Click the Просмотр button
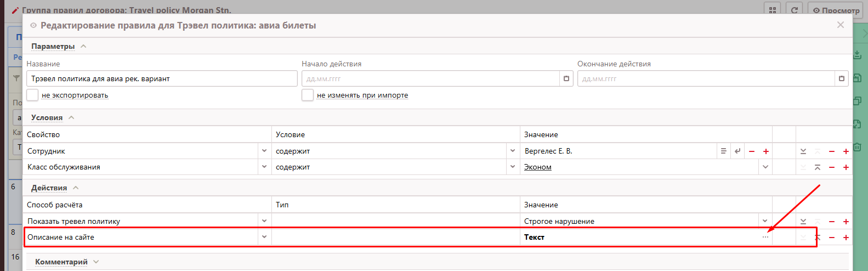 (x=836, y=10)
